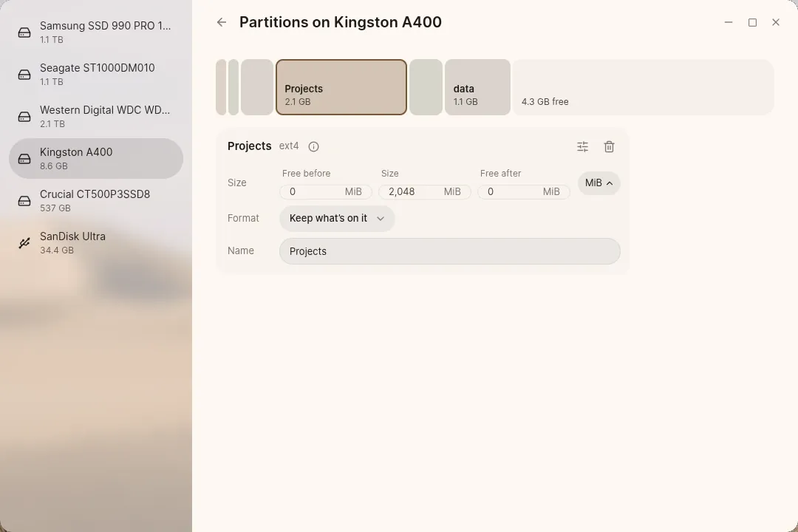Minimize the partitions window
The image size is (798, 532).
point(729,22)
